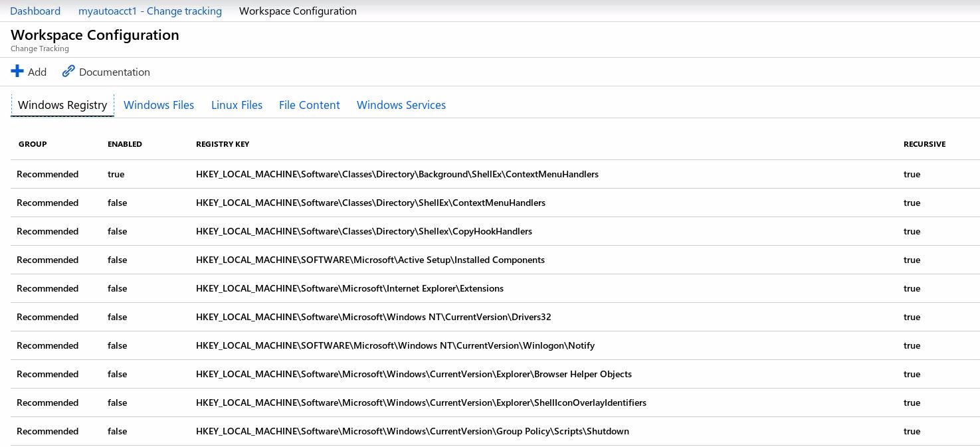This screenshot has height=447, width=980.
Task: Click the REGISTRY KEY column header
Action: point(223,144)
